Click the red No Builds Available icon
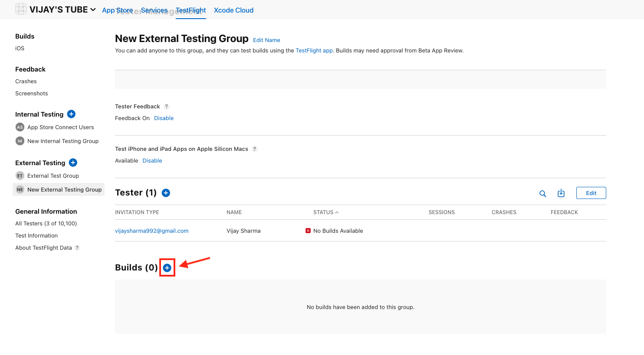The height and width of the screenshot is (355, 644). 308,231
